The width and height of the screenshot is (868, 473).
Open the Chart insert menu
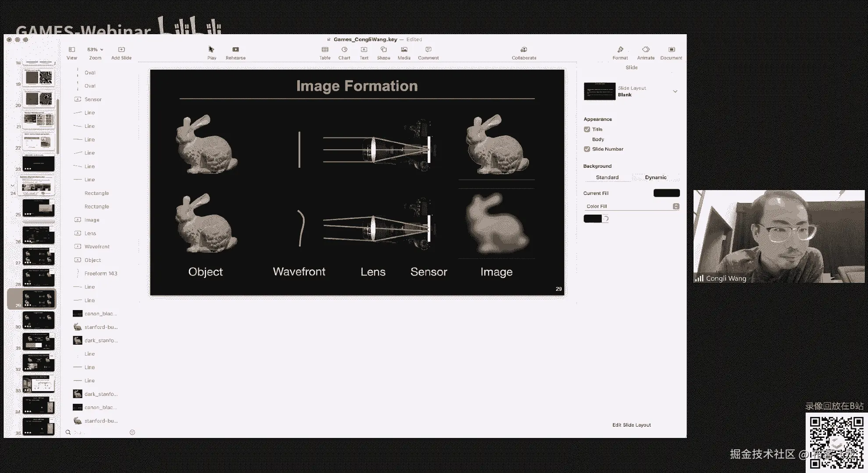(344, 49)
